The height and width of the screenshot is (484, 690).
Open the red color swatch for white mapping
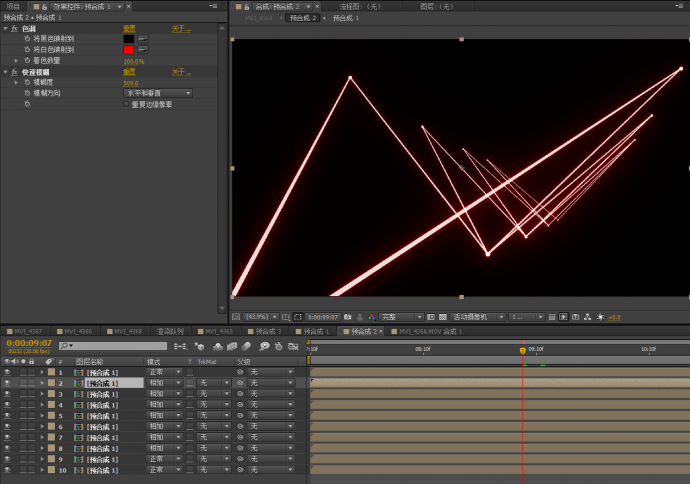click(128, 50)
